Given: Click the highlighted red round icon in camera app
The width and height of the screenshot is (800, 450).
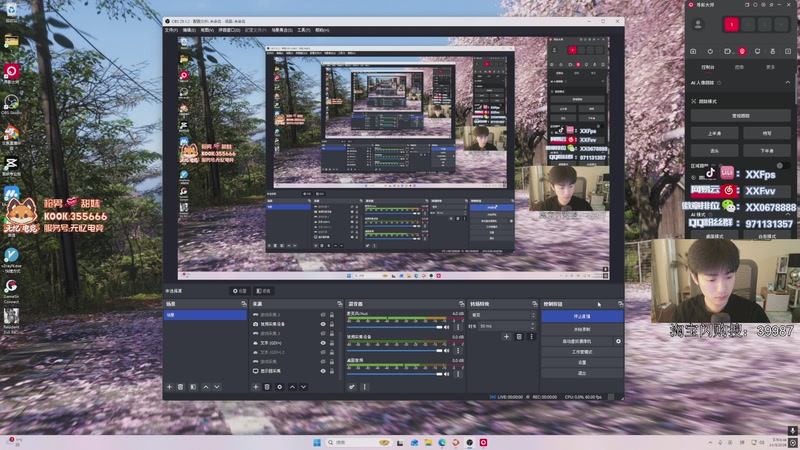Looking at the screenshot, I should [742, 52].
